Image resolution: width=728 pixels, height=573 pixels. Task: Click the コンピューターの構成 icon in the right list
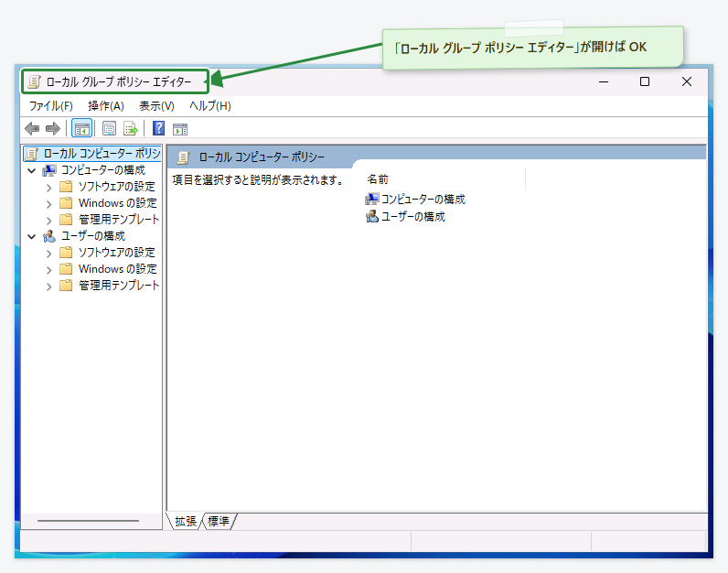372,200
